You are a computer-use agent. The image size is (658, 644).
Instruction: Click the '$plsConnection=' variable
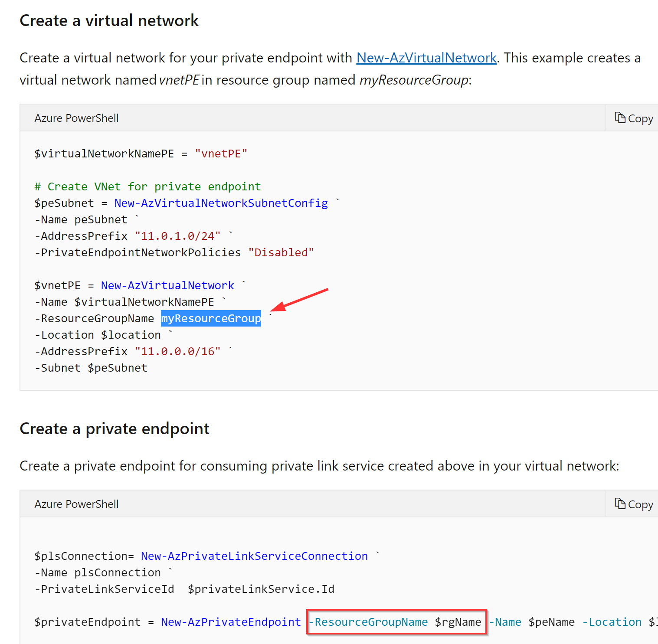click(x=84, y=556)
